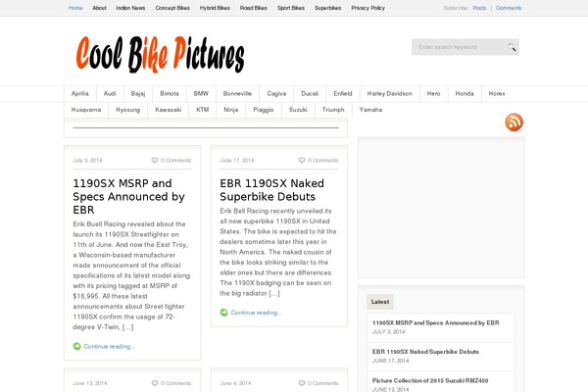
Task: Select the Bajaj brand tab
Action: tap(138, 93)
